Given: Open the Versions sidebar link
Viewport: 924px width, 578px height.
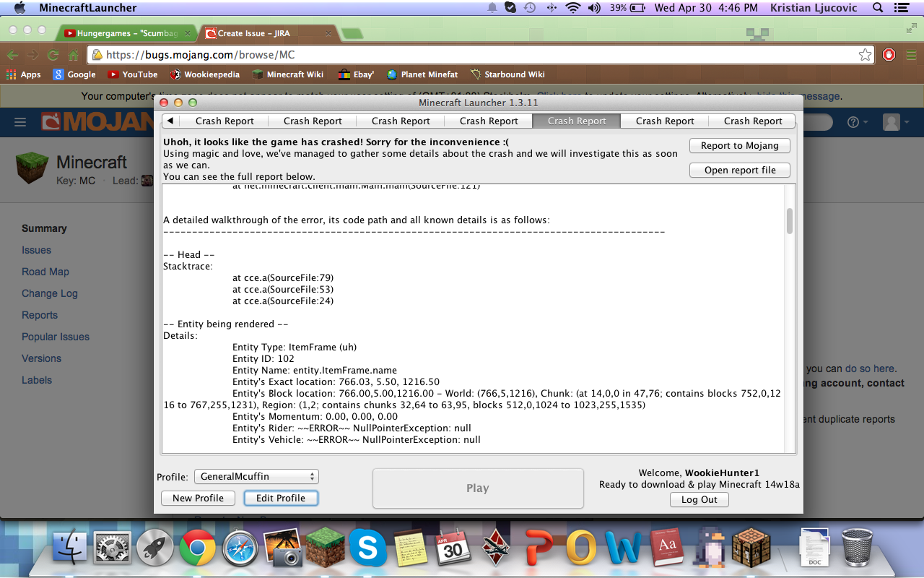Looking at the screenshot, I should (41, 358).
